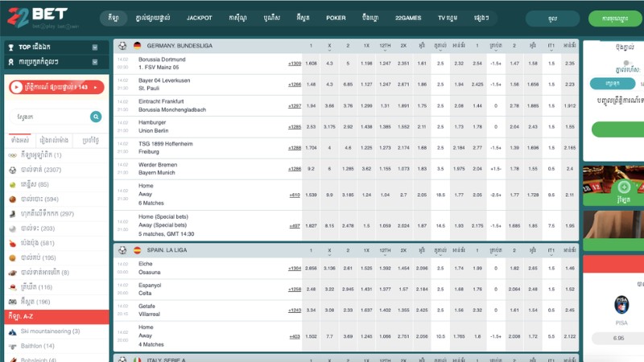Click the 22BET logo
This screenshot has height=362, width=644.
pyautogui.click(x=38, y=16)
